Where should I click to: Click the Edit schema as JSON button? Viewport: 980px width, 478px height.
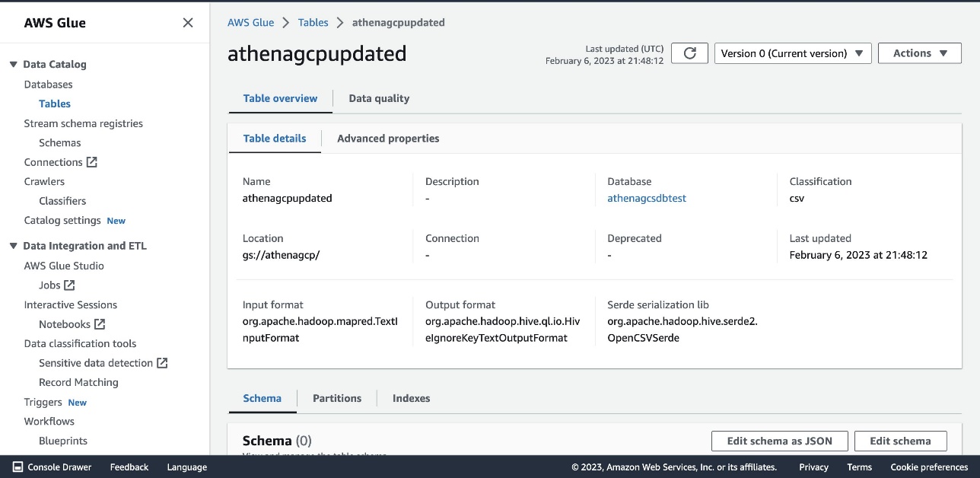tap(780, 441)
